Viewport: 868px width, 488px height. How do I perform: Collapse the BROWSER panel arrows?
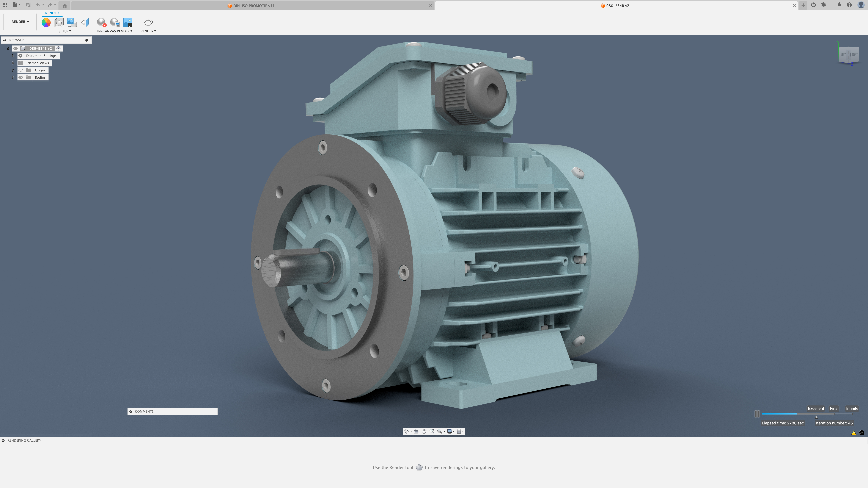tap(4, 40)
